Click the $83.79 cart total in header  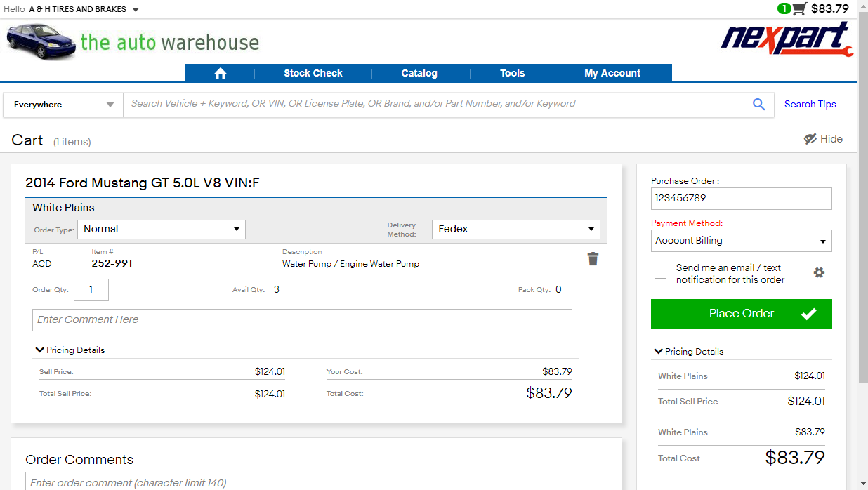point(830,8)
